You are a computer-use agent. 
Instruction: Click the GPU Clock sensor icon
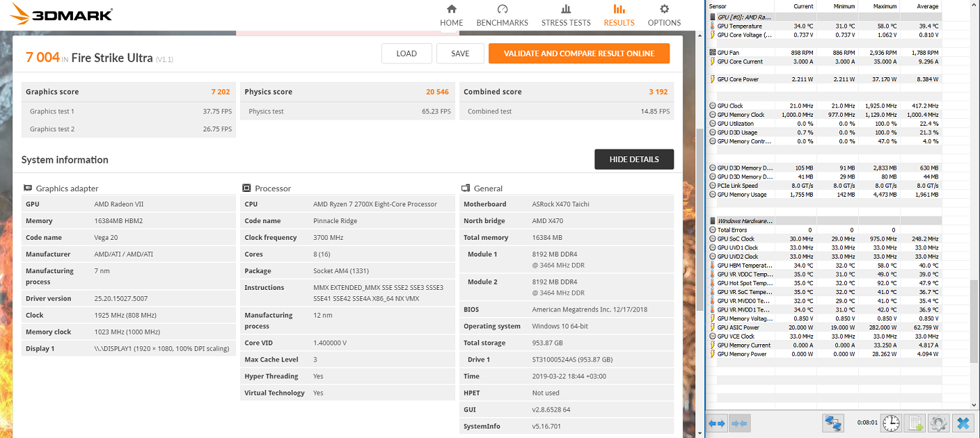tap(712, 106)
